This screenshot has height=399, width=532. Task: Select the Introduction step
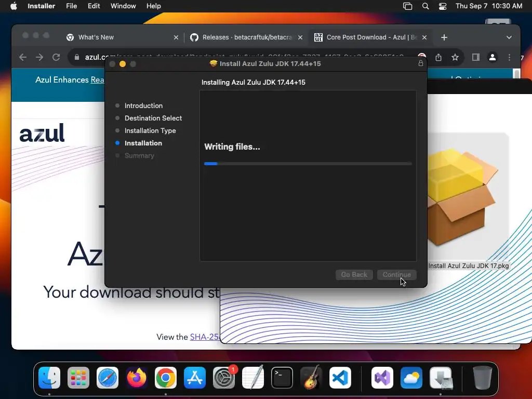pos(143,105)
